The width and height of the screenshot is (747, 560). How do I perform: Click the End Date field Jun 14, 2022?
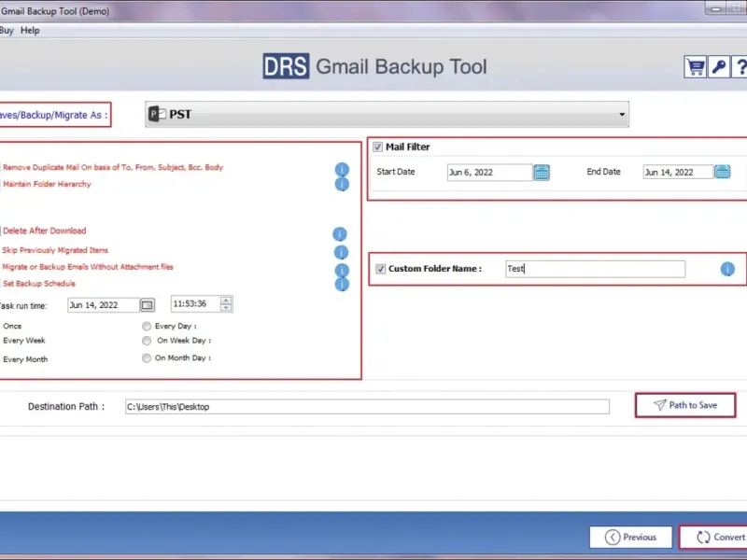tap(678, 172)
